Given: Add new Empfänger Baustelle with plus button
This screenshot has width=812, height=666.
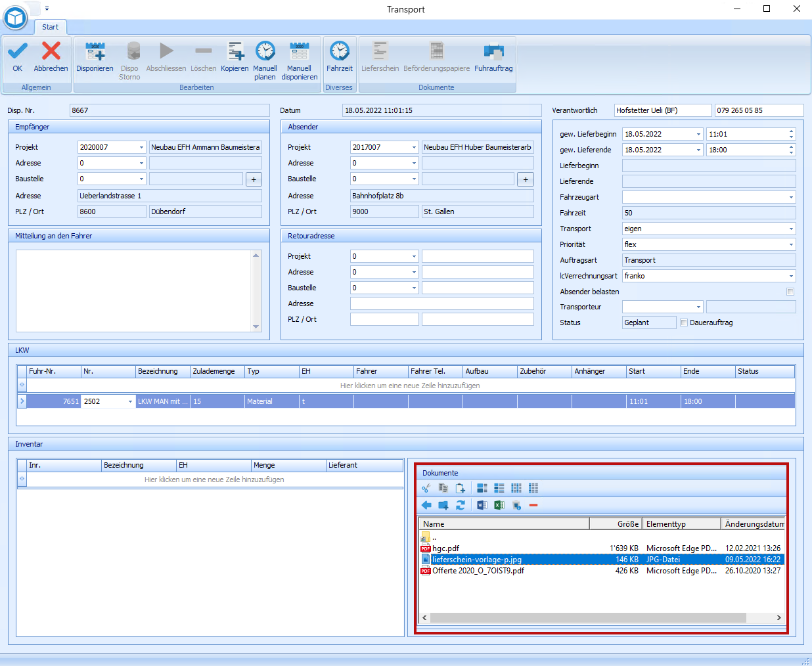Looking at the screenshot, I should click(254, 179).
